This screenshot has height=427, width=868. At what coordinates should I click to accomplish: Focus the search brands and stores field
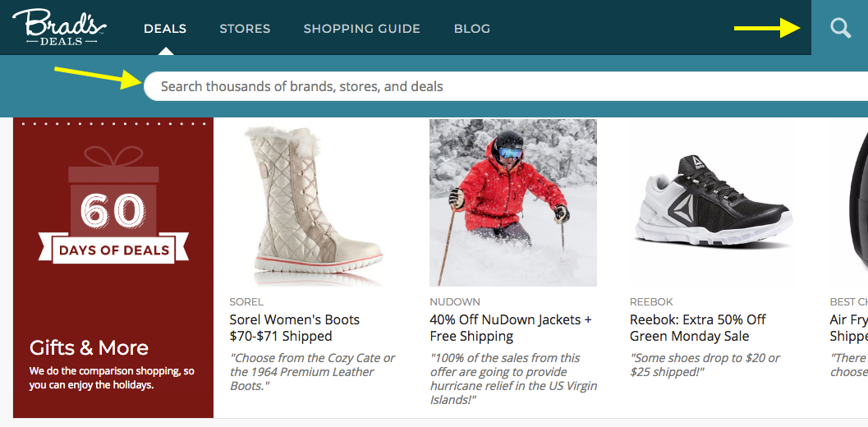(505, 86)
